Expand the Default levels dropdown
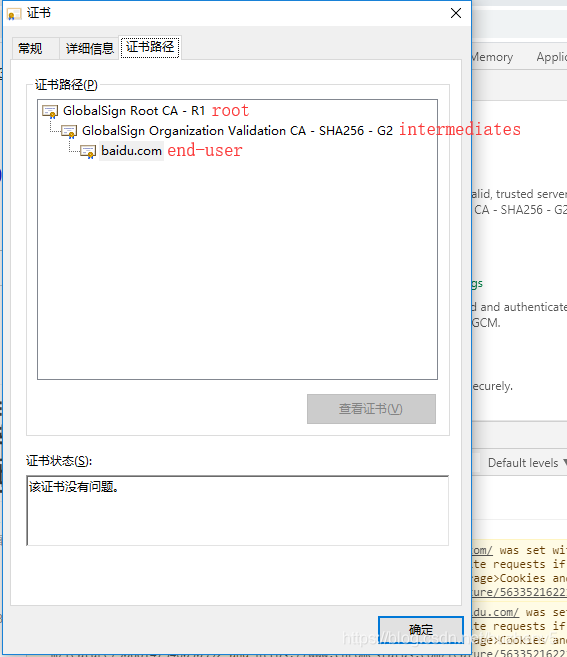The image size is (567, 657). coord(527,463)
